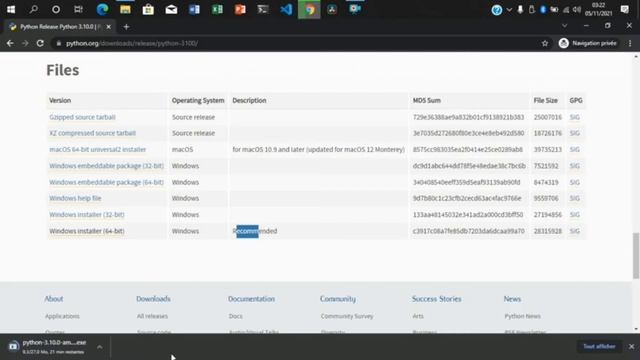Download macOS 64-bit universal2 installer
640x360 pixels.
(98, 149)
